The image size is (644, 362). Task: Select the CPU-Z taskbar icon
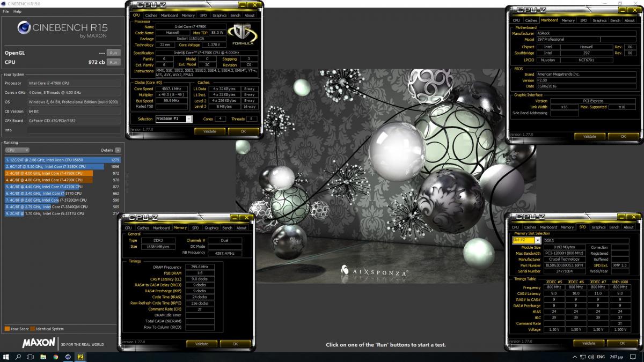[x=80, y=357]
